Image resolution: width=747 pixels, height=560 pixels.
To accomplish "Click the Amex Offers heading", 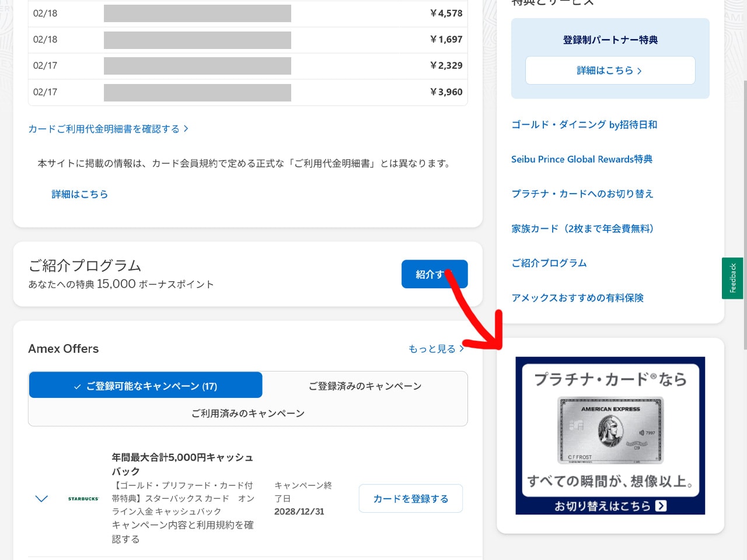I will point(64,349).
